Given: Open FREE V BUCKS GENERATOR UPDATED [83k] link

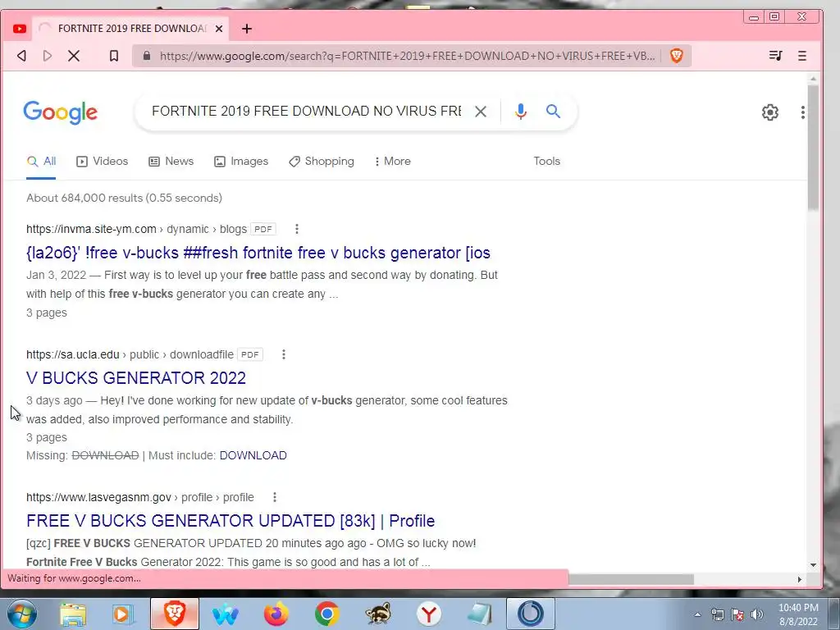Looking at the screenshot, I should [231, 521].
